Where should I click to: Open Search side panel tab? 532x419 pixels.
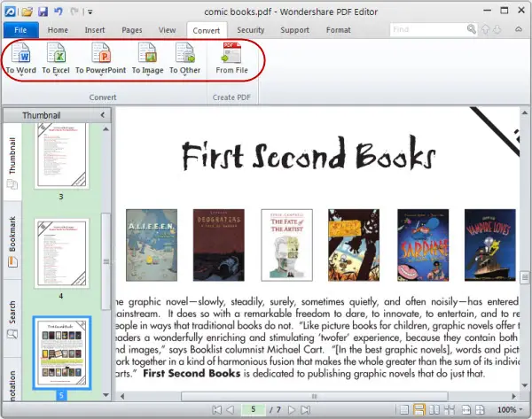pyautogui.click(x=12, y=318)
